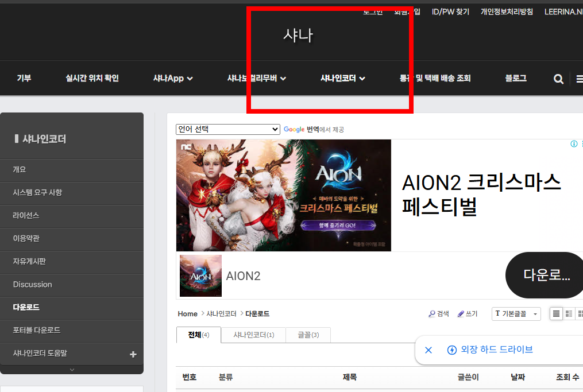583x392 pixels.
Task: Open the hamburger menu at the top right
Action: point(579,79)
